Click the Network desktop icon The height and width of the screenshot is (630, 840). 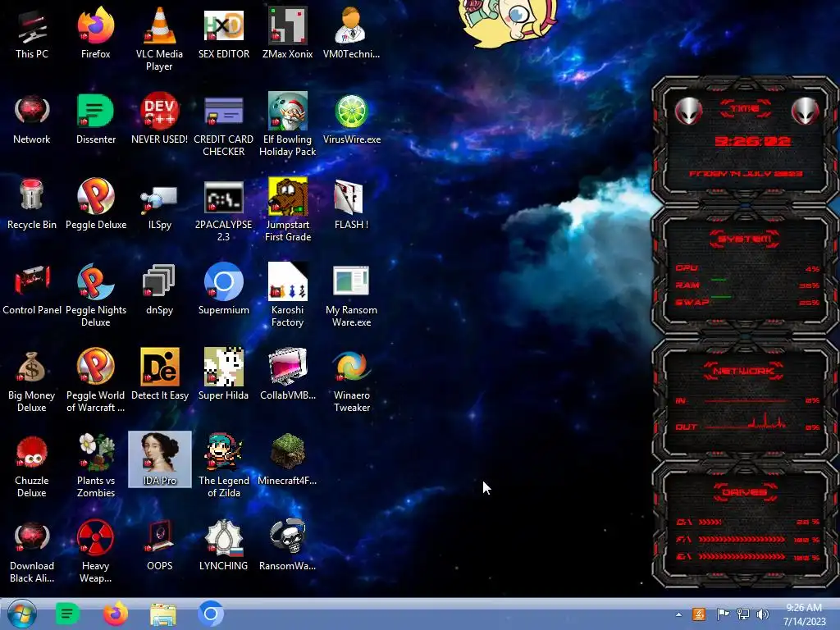(32, 119)
